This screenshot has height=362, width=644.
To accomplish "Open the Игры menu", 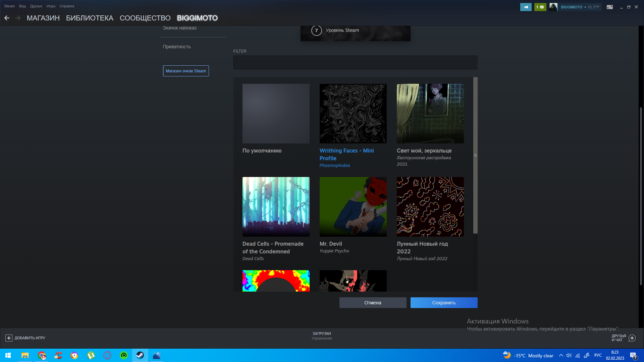I will 51,6.
